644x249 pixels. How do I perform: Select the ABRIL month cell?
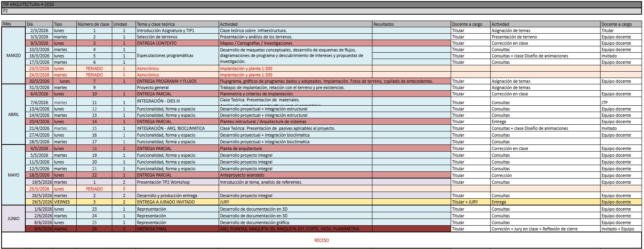click(13, 115)
